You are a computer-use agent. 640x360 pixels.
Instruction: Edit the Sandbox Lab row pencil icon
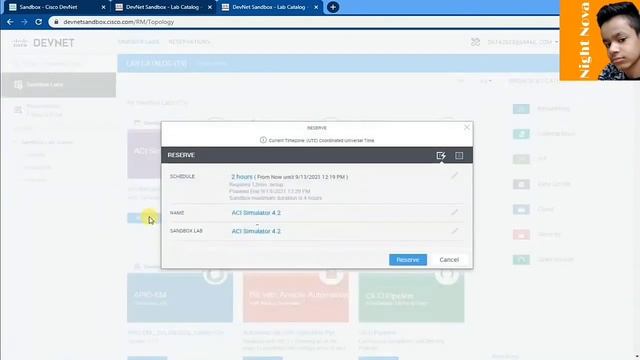tap(454, 231)
